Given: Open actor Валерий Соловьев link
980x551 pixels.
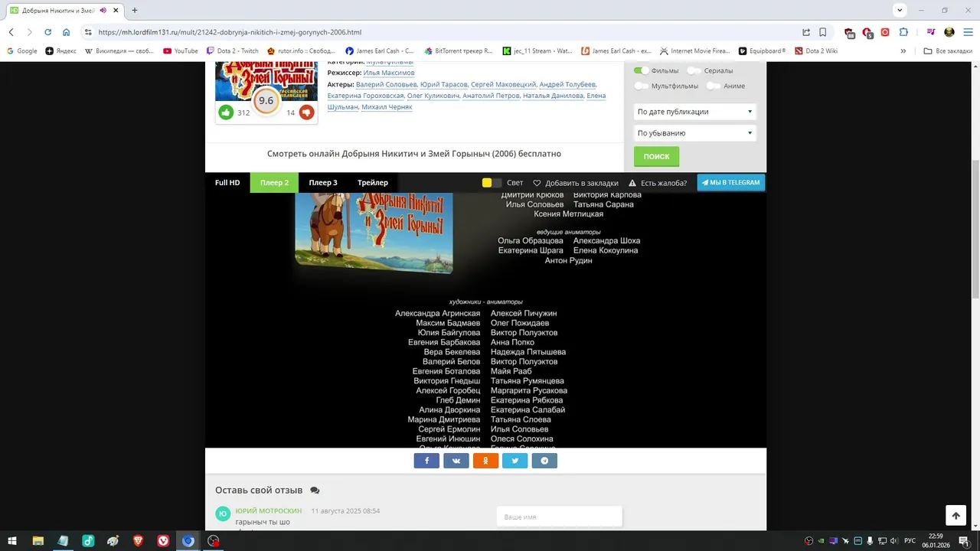Looking at the screenshot, I should (387, 84).
